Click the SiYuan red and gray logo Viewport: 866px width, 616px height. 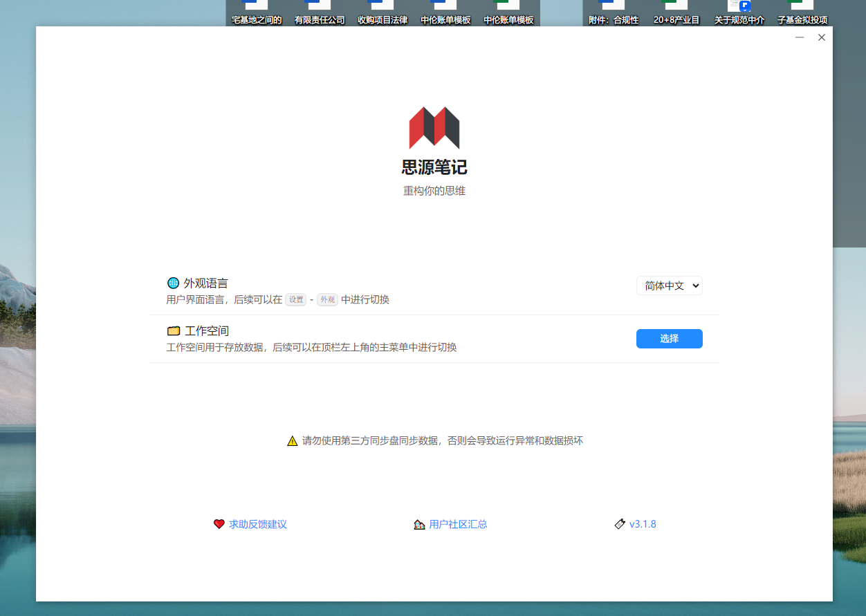coord(434,128)
